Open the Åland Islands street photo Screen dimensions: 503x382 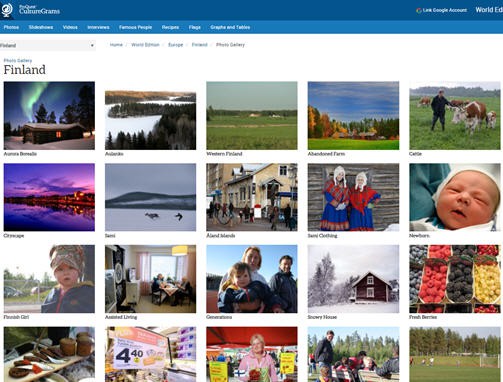coord(252,197)
